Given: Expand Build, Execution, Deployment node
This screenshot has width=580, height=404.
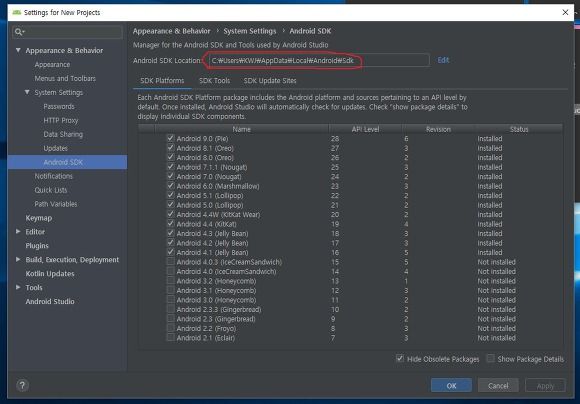Looking at the screenshot, I should pyautogui.click(x=18, y=259).
